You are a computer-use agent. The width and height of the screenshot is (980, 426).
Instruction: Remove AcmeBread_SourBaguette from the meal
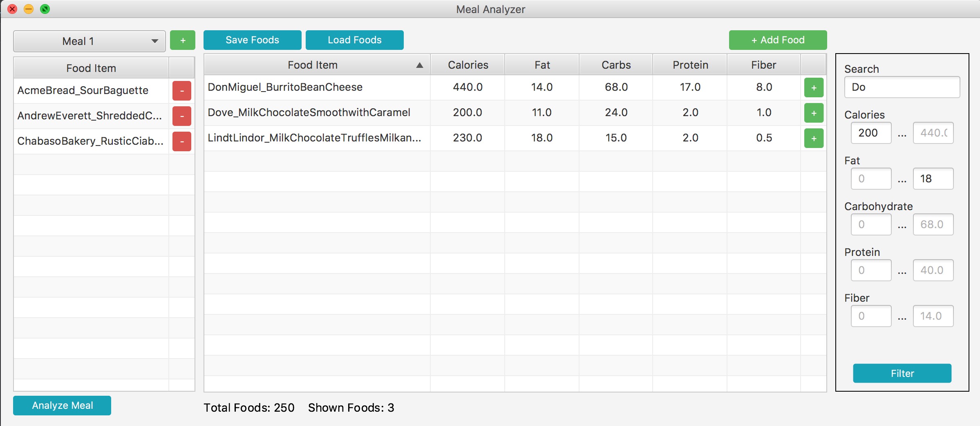coord(182,91)
